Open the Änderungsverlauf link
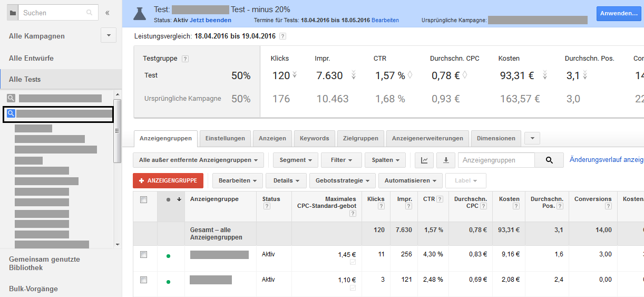644x297 pixels. (x=607, y=159)
